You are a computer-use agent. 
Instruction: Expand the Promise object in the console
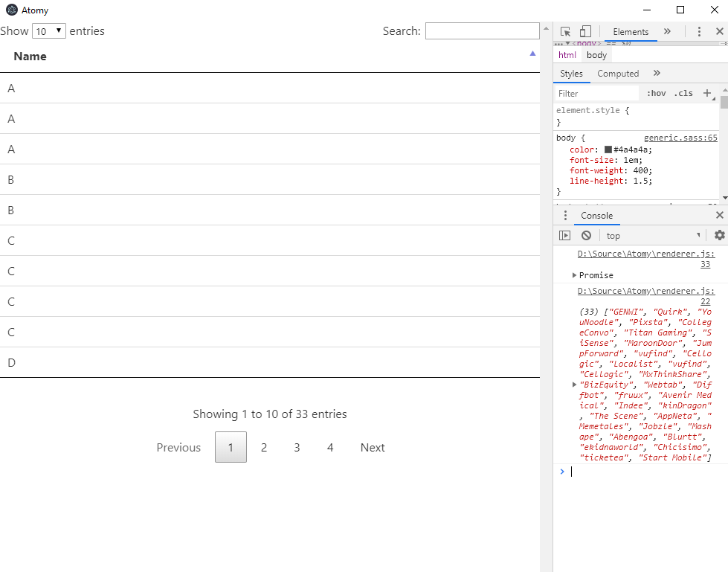click(573, 275)
